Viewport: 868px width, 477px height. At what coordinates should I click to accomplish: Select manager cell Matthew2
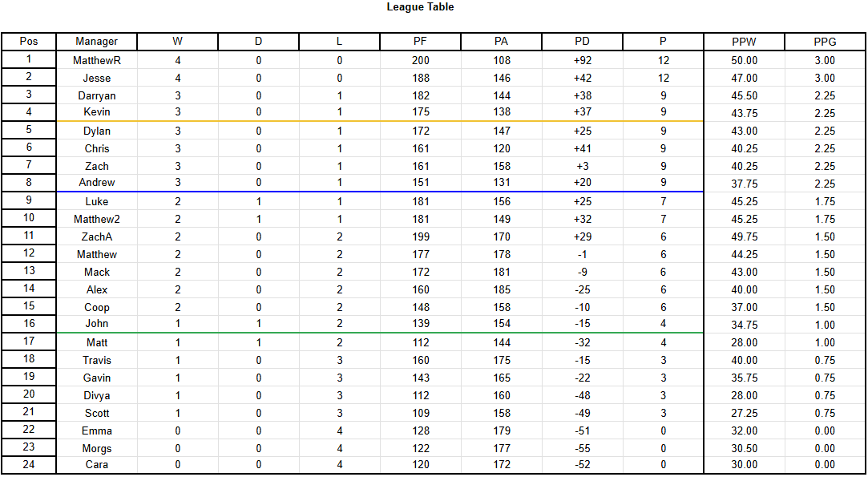coord(97,219)
